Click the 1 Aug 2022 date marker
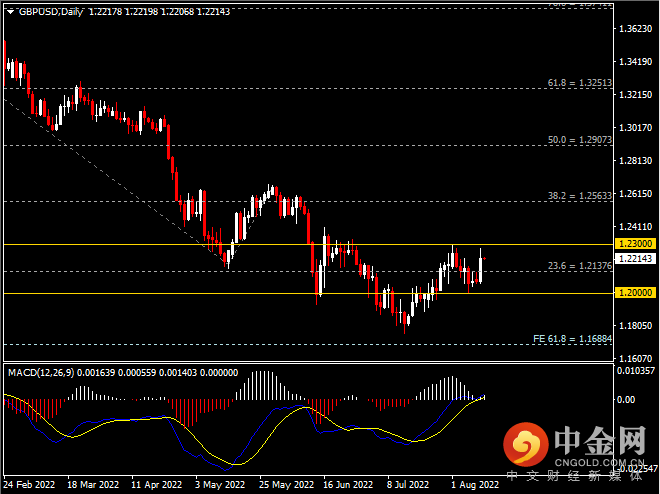Viewport: 660px width, 494px height. point(475,485)
